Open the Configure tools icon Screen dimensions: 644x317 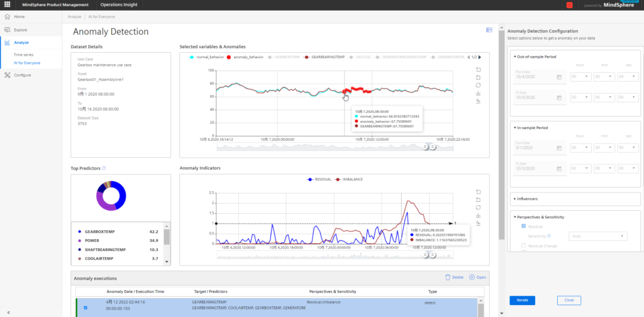pyautogui.click(x=7, y=75)
